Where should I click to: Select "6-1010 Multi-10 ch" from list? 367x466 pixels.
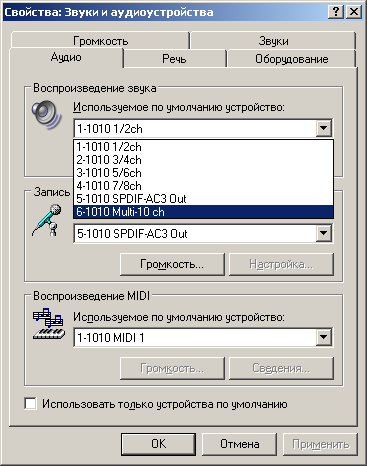tap(203, 212)
